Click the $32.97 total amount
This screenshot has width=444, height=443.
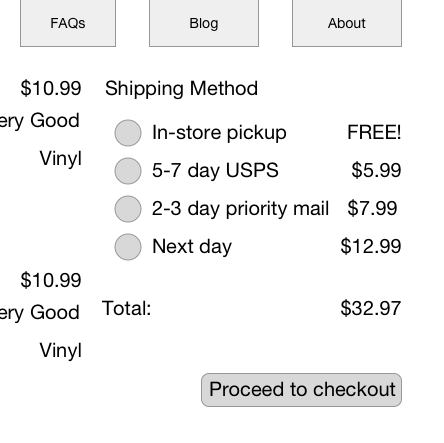click(371, 308)
